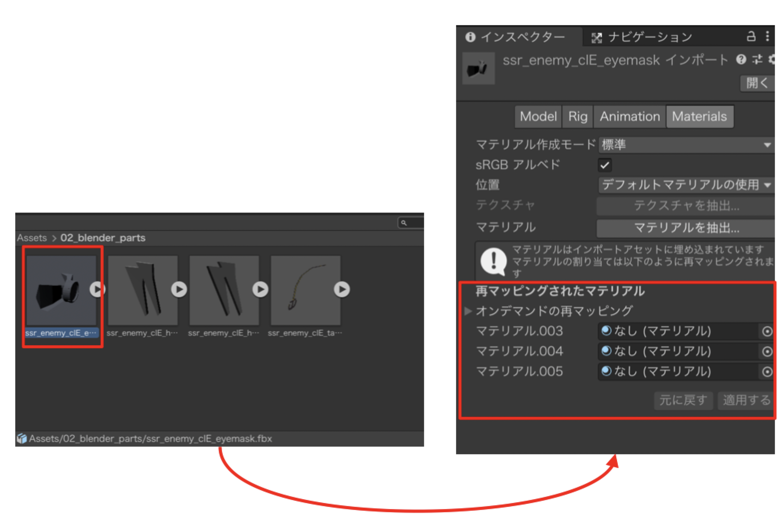Open the inspector three-dot options menu
The image size is (781, 532).
[x=767, y=37]
